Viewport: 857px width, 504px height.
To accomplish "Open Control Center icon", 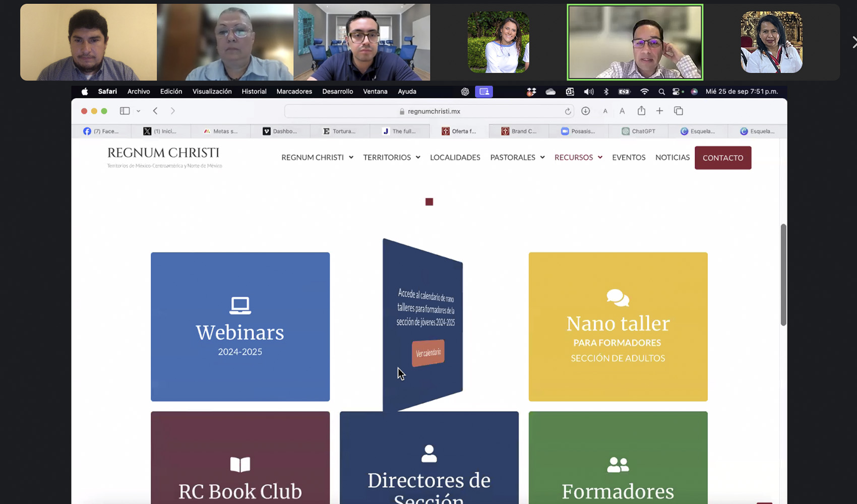I will click(x=678, y=91).
